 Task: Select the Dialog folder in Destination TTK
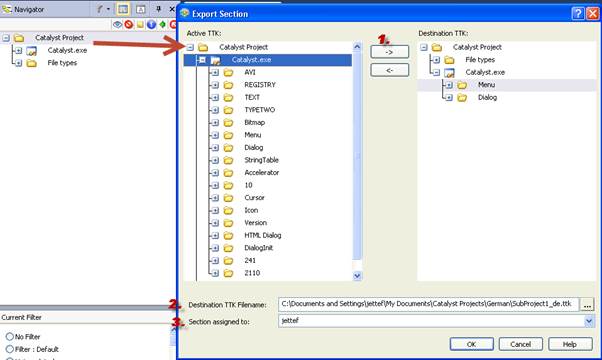click(x=487, y=97)
